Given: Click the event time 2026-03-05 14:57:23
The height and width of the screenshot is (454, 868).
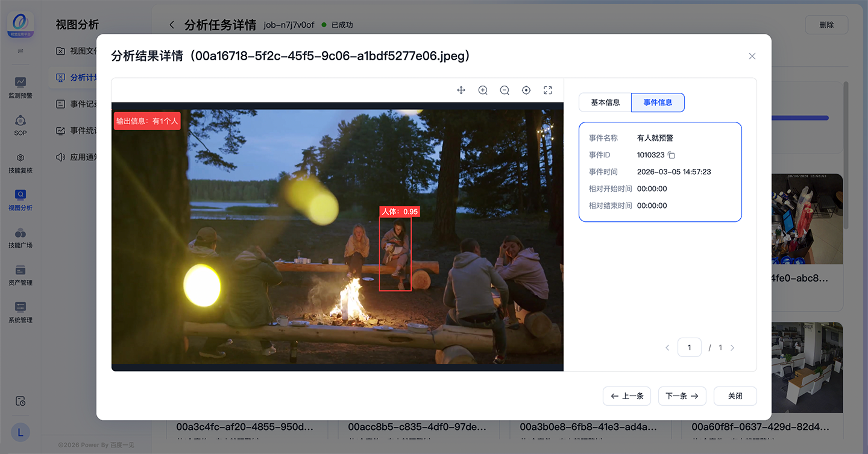Looking at the screenshot, I should tap(674, 172).
